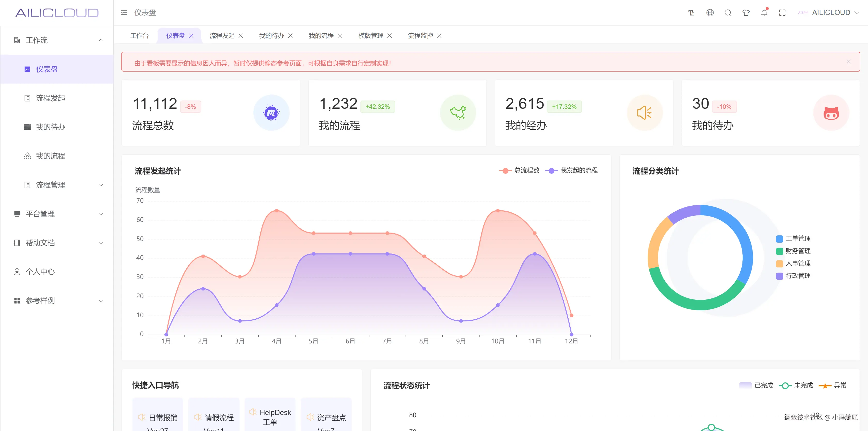Screen dimensions: 868x431
Task: Open the 日常报销 quick entry
Action: (x=158, y=417)
